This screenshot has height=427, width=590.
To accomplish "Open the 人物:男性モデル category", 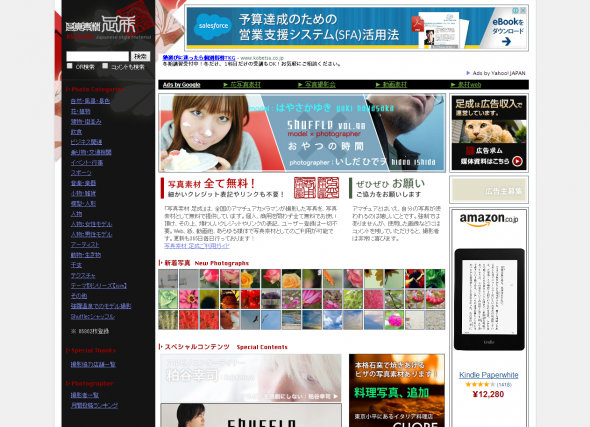I will pyautogui.click(x=91, y=234).
